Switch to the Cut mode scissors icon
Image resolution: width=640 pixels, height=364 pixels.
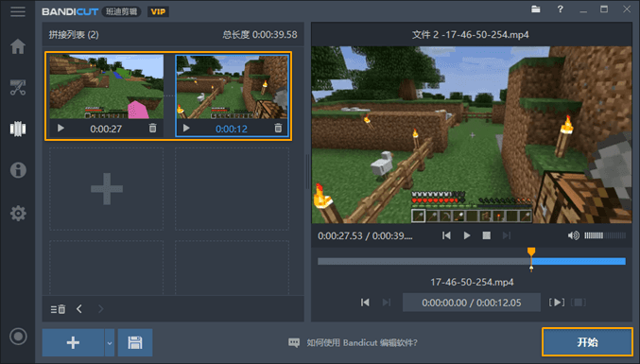[x=18, y=87]
